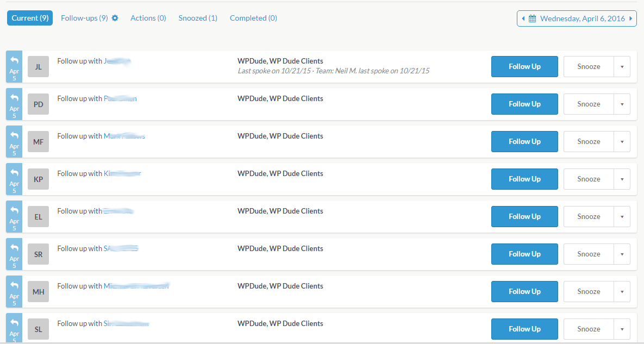Click Follow Up button on SR row

[524, 254]
